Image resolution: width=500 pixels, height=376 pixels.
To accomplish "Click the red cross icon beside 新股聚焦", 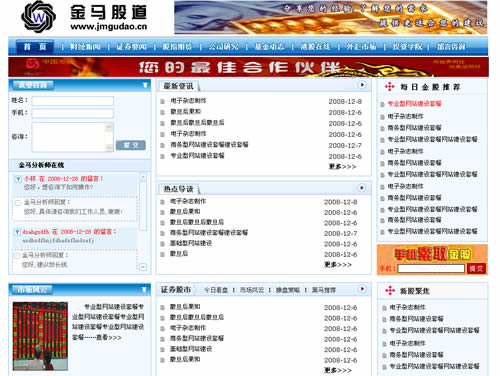I will [x=390, y=291].
